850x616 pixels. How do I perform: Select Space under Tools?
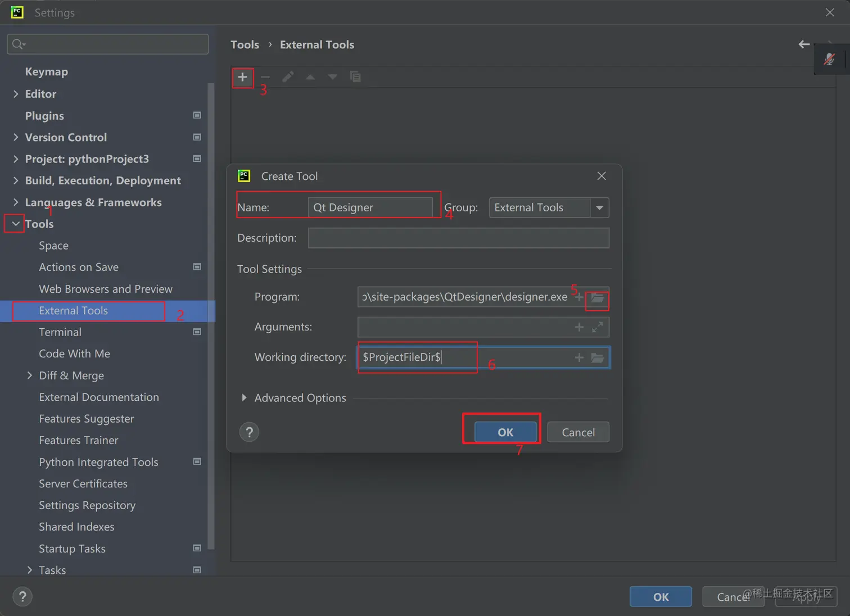pos(53,246)
